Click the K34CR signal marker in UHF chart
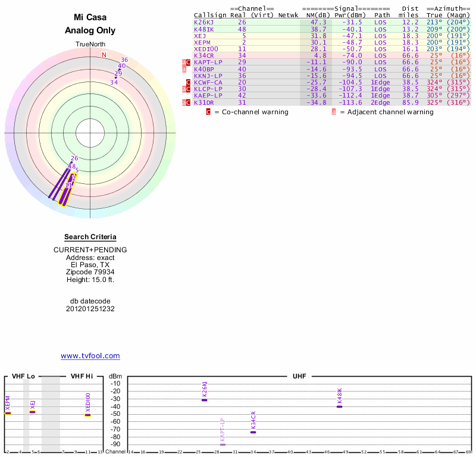This screenshot has width=476, height=457. click(253, 432)
